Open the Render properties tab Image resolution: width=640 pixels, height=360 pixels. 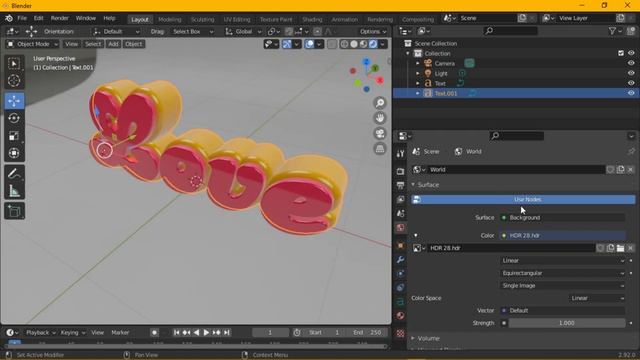pos(400,171)
